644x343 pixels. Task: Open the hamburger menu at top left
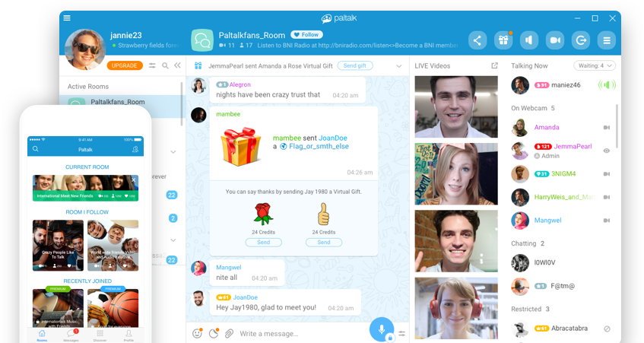click(67, 18)
